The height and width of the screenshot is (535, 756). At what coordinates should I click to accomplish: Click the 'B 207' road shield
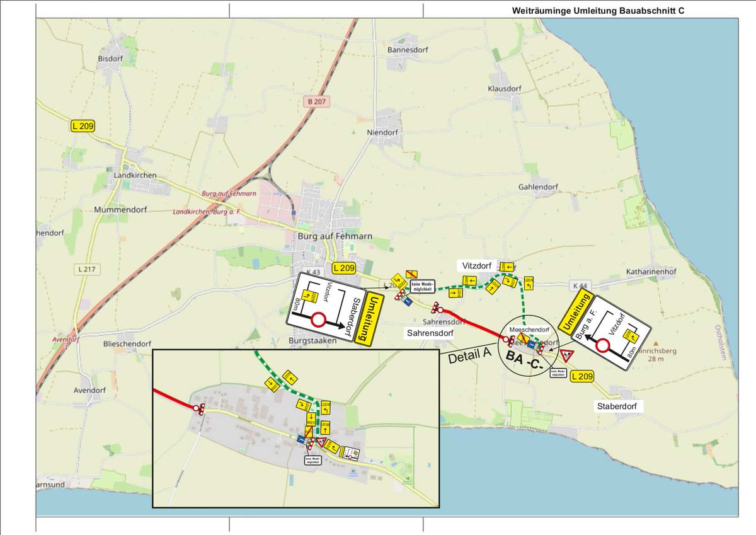click(x=316, y=101)
